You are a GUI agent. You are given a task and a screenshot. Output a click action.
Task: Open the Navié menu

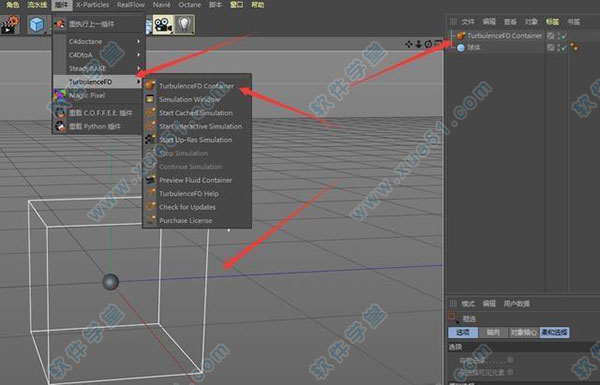[x=161, y=5]
